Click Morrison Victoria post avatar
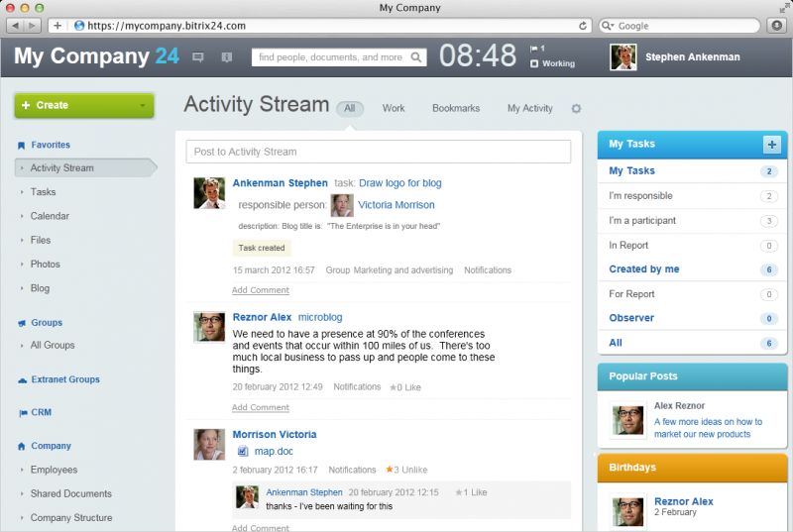 (209, 445)
